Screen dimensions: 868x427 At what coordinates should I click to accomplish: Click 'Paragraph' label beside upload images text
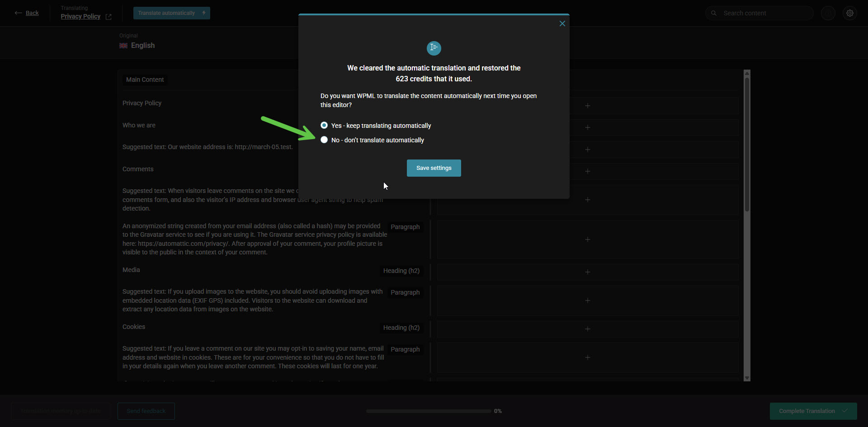(x=405, y=292)
